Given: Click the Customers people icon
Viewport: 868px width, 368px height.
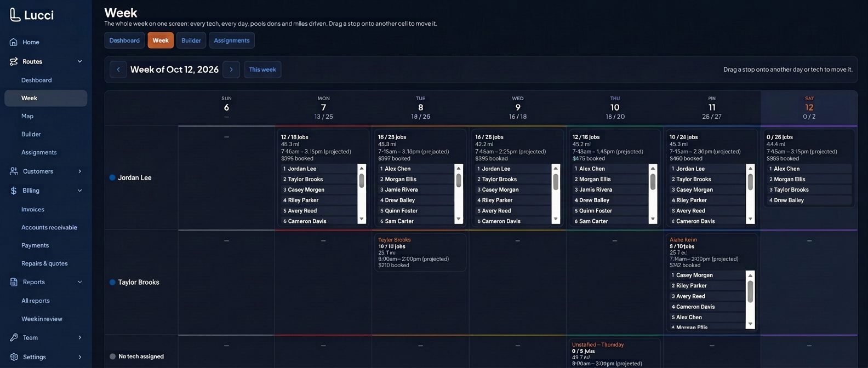Looking at the screenshot, I should click(x=14, y=171).
